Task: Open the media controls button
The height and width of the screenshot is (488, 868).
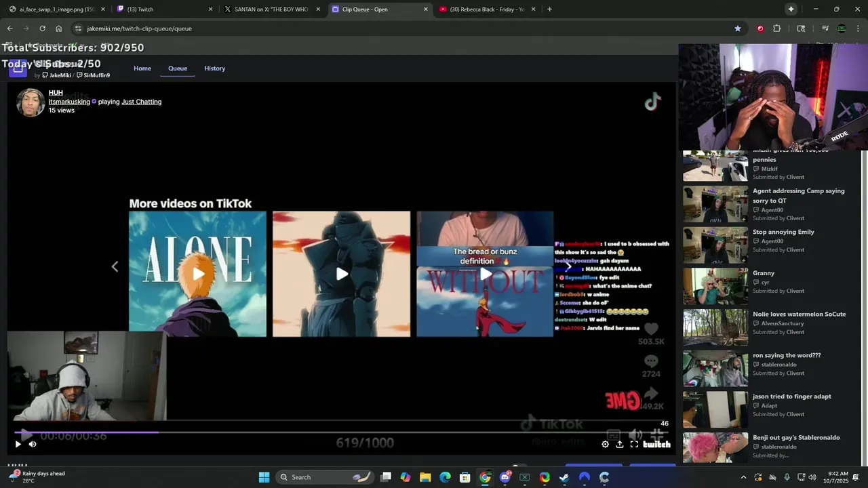Action: coord(825,28)
